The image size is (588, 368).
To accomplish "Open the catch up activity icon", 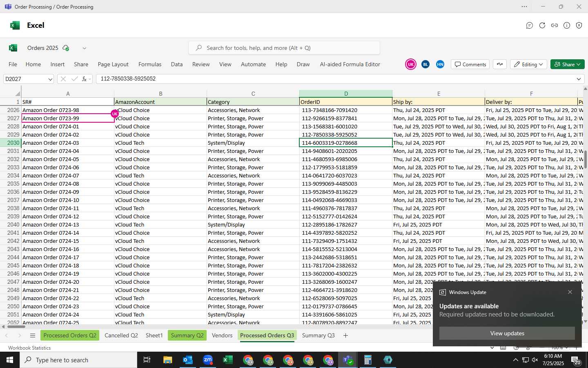I will pos(500,64).
